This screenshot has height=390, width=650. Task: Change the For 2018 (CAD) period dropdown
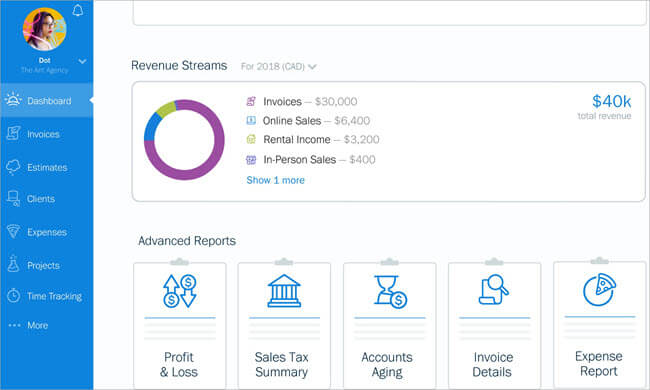click(x=279, y=67)
